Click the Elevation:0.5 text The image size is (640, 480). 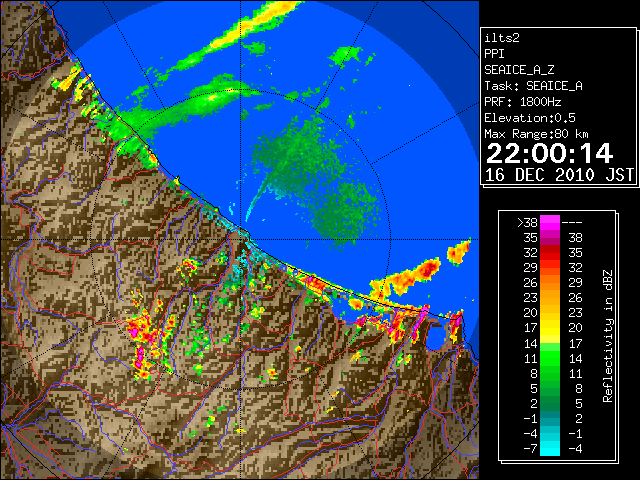pos(530,118)
